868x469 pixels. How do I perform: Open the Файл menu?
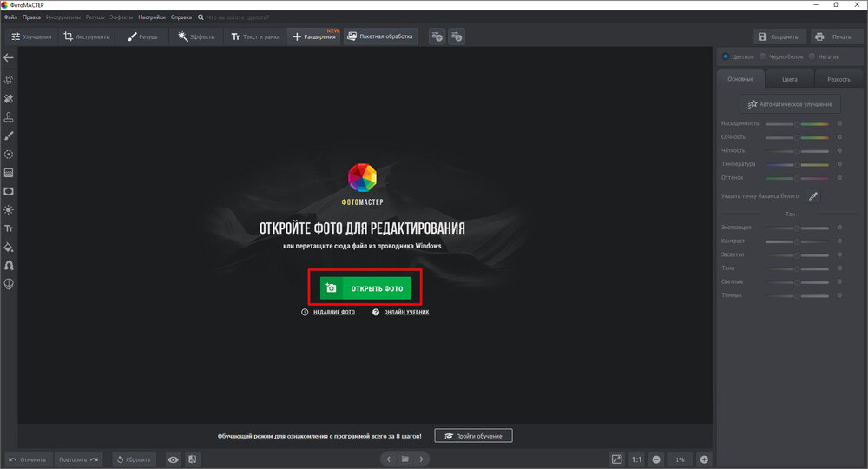pos(10,17)
